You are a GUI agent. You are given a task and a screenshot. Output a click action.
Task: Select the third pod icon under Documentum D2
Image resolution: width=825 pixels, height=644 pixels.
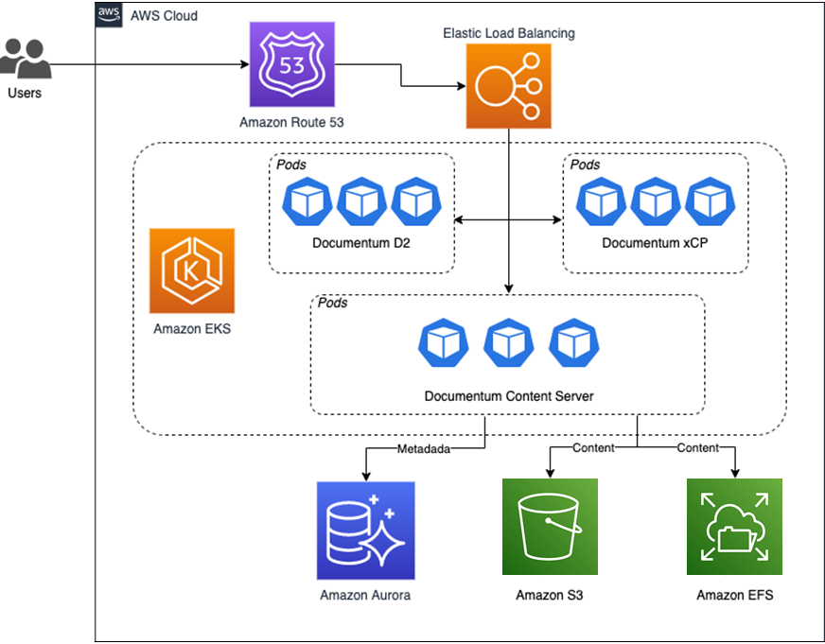tap(415, 200)
